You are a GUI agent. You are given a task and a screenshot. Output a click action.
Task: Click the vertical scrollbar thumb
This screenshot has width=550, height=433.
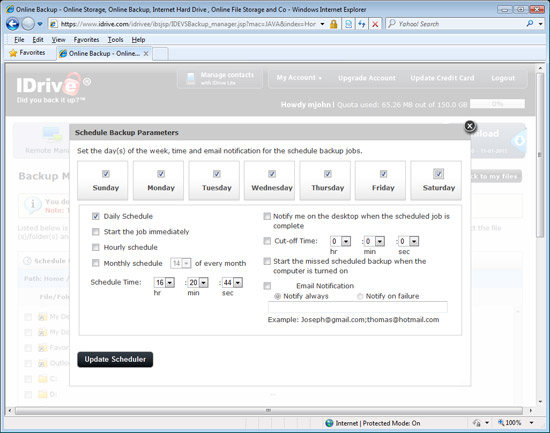[x=540, y=156]
